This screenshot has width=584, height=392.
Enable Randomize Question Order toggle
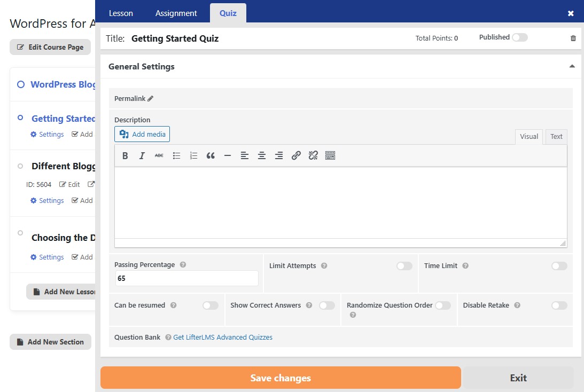pos(443,305)
